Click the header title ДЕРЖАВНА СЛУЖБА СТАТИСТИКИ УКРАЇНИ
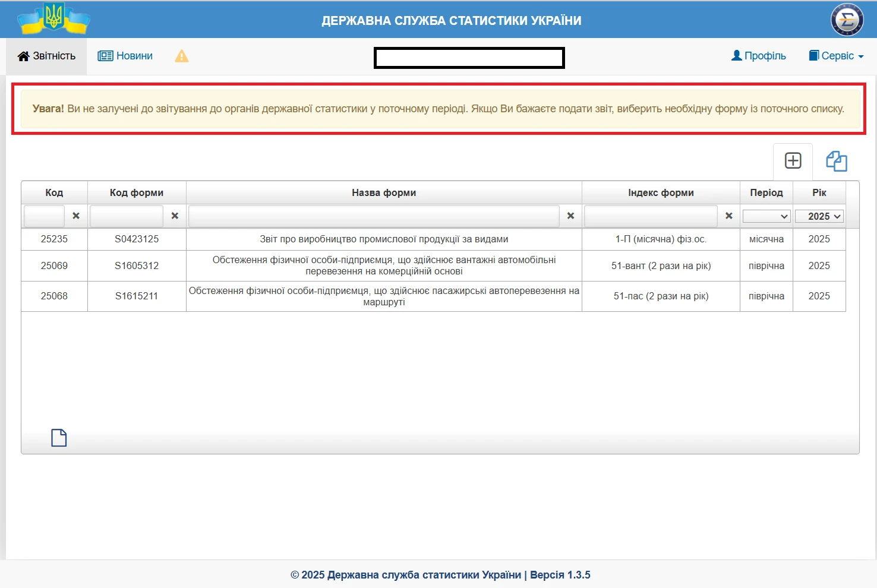877x588 pixels. (452, 21)
